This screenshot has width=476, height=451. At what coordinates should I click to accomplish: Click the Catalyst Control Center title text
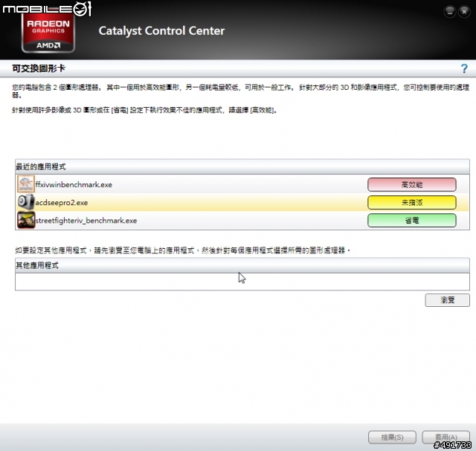[x=161, y=31]
